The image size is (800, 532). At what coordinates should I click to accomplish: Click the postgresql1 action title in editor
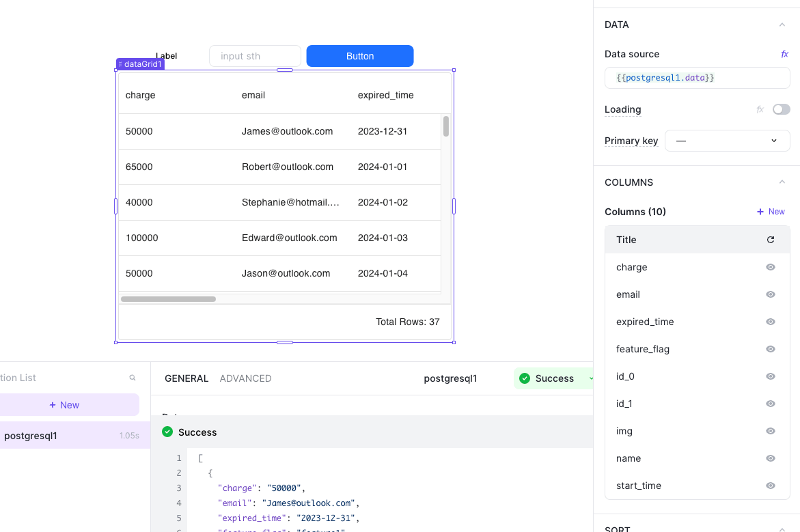tap(450, 378)
